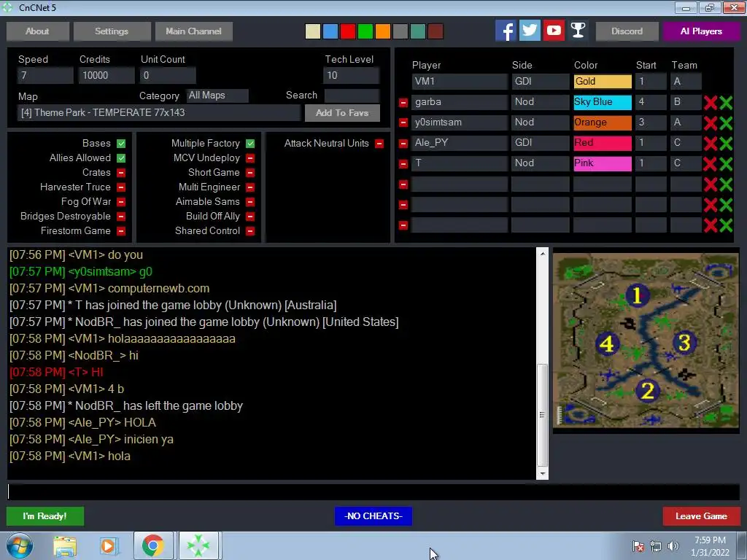Open the Settings menu button
747x560 pixels.
(112, 31)
